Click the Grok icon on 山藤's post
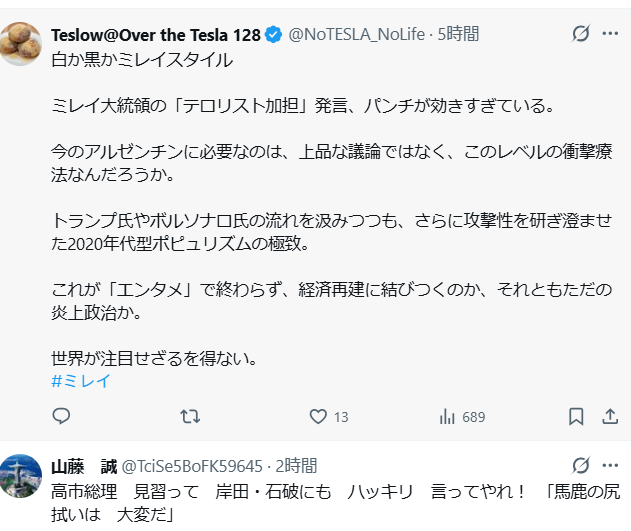Screen dimensions: 631x531 pos(580,466)
